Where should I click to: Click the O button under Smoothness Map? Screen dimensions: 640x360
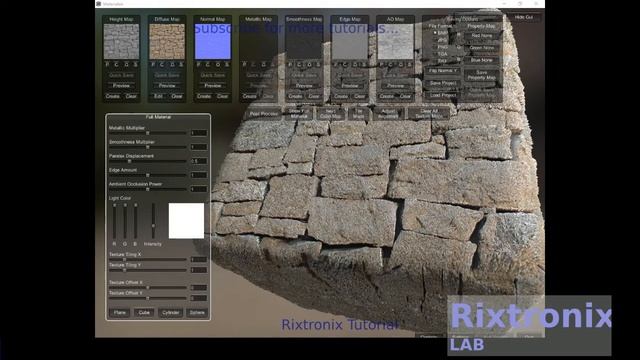(x=309, y=64)
